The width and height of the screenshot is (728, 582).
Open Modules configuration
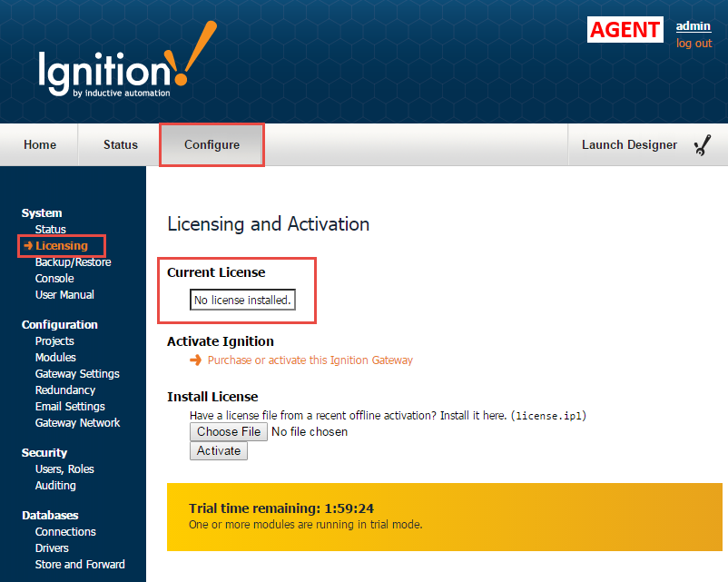(55, 357)
